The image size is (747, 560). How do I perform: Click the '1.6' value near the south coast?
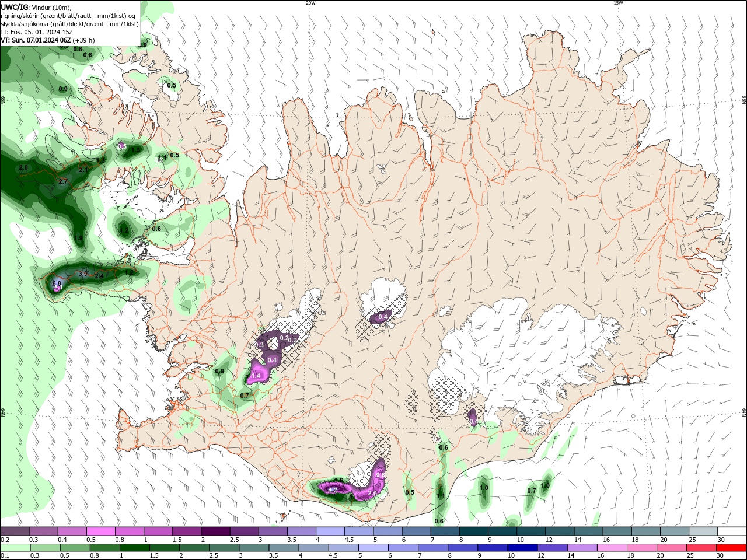coord(338,480)
